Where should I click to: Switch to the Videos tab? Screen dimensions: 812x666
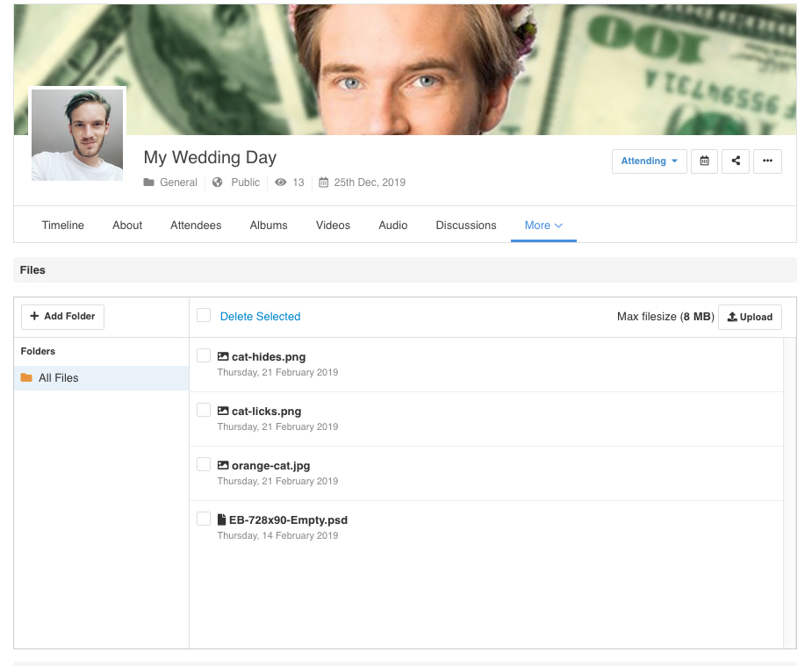tap(333, 226)
